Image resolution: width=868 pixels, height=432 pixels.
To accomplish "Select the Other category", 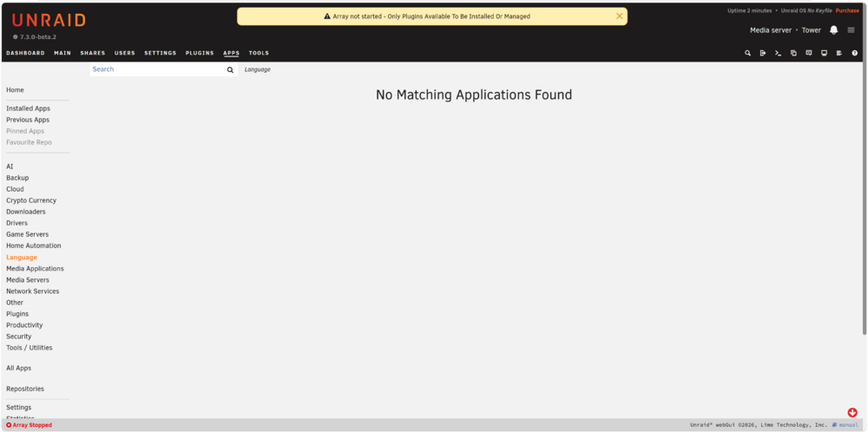I will pos(15,303).
